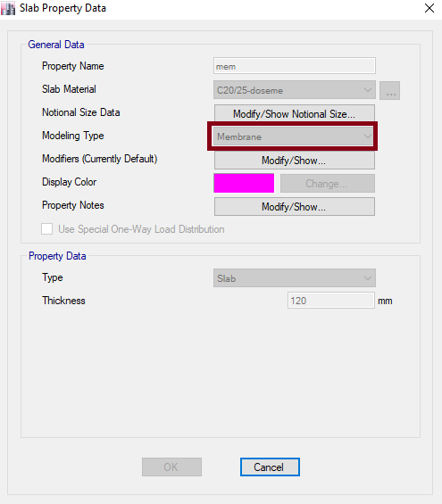Expand Slab Material dropdown arrow
Viewport: 442px width, 504px height.
tap(367, 90)
